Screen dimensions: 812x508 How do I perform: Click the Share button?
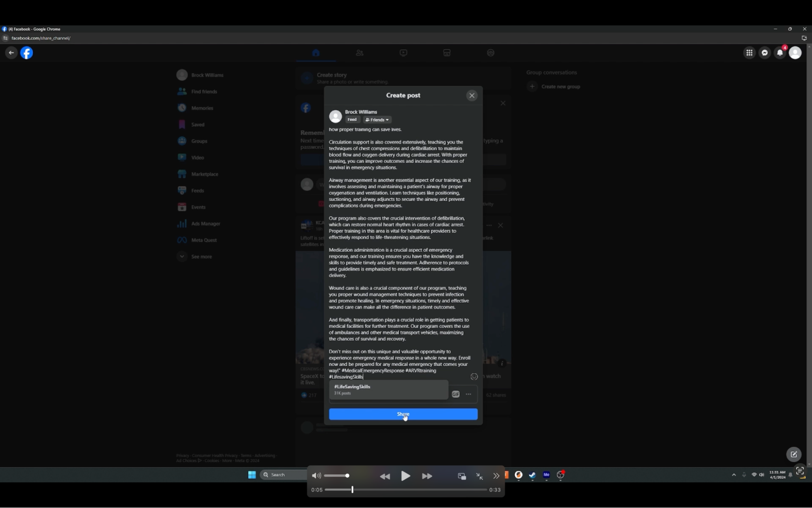(x=403, y=414)
